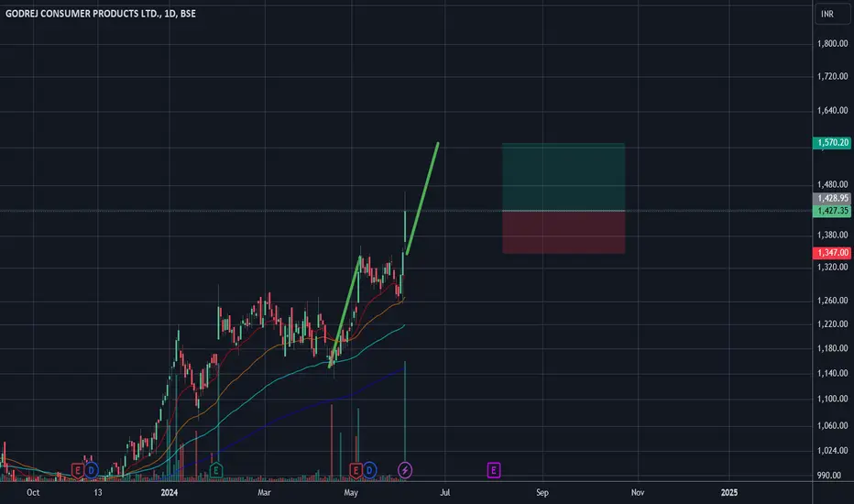The width and height of the screenshot is (854, 504).
Task: Click 1,380.00 on the price axis
Action: [832, 235]
